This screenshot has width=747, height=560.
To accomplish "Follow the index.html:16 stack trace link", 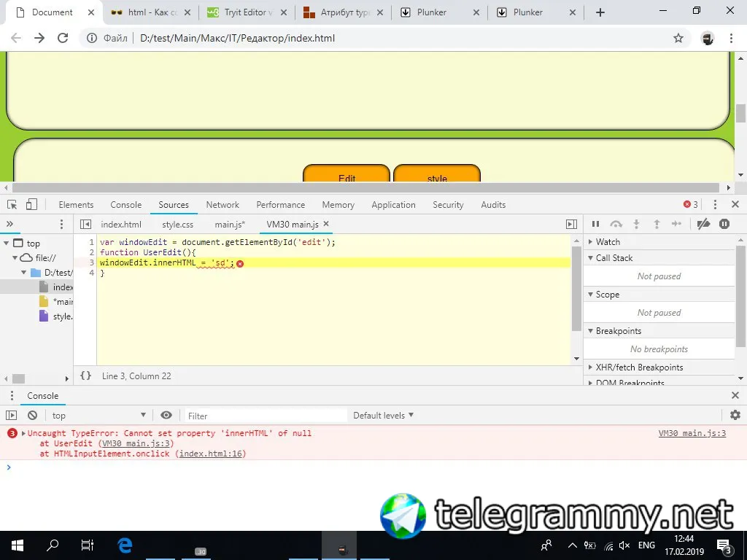I will click(211, 454).
